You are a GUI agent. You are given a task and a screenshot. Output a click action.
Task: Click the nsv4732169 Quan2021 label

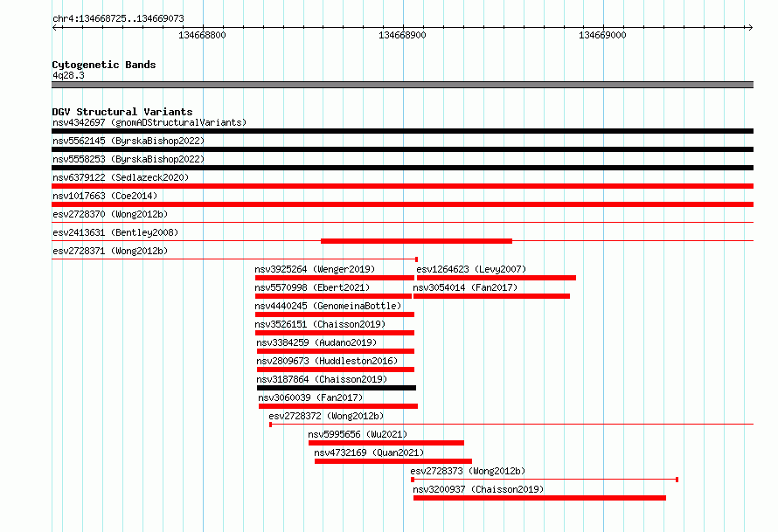(x=369, y=453)
